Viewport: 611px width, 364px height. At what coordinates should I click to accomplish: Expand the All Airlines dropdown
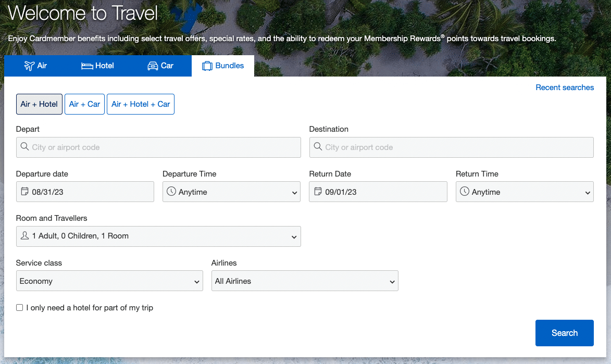pos(305,281)
